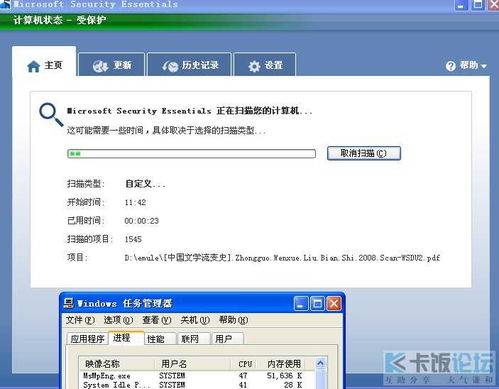The height and width of the screenshot is (389, 499).
Task: Switch to the 设置 settings tab
Action: (x=265, y=64)
